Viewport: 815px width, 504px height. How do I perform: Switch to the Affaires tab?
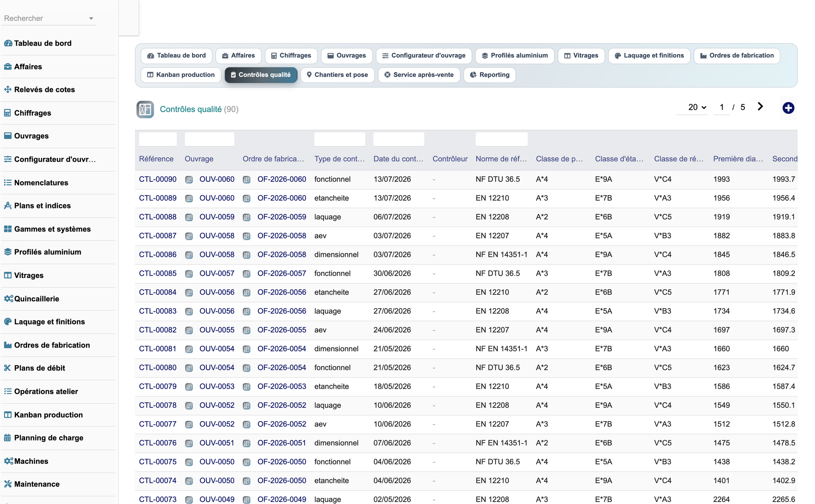[238, 56]
